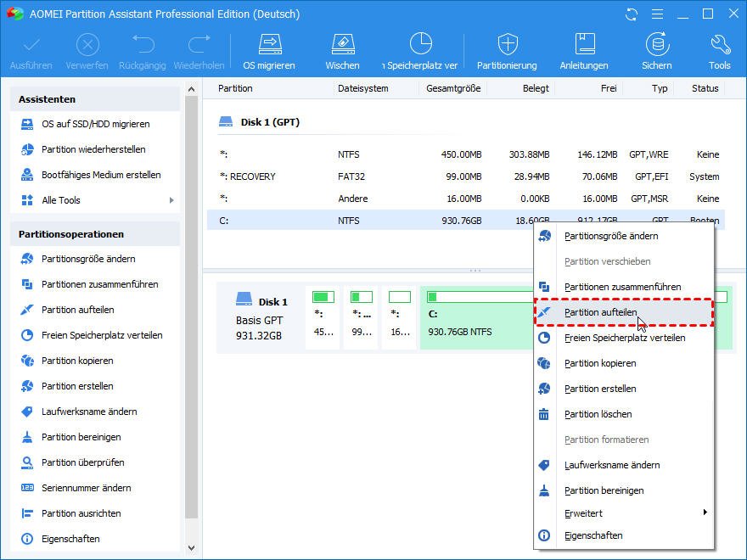747x560 pixels.
Task: Click the OS migrieren toolbar icon
Action: click(x=269, y=51)
